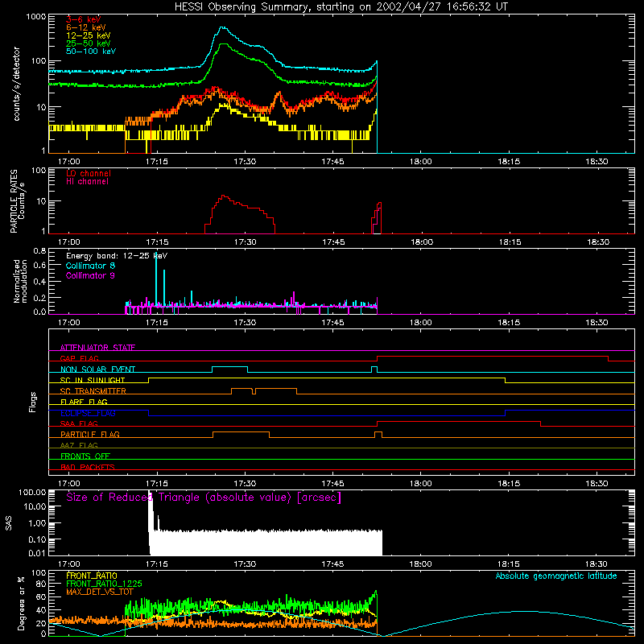
Task: Click the Absolute geomagnetic latitude label
Action: point(556,576)
